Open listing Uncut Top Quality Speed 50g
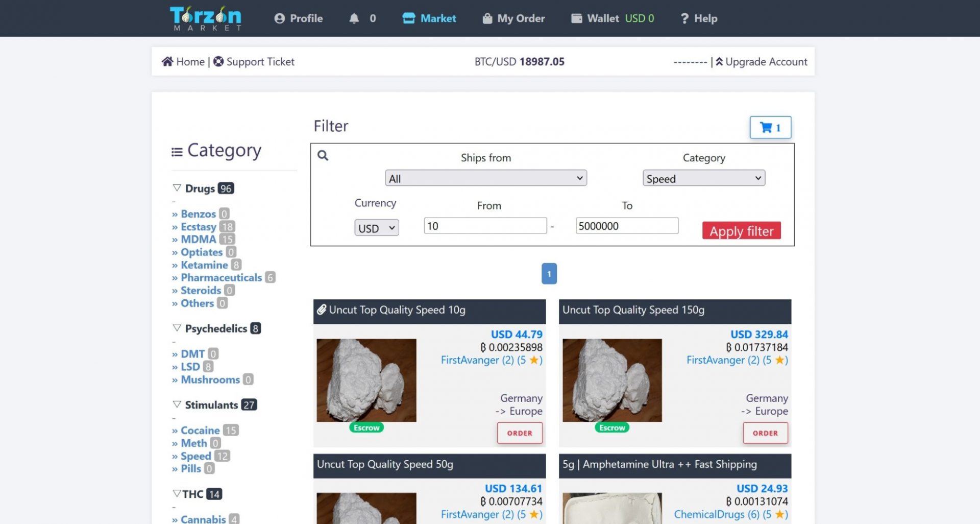 (x=385, y=464)
